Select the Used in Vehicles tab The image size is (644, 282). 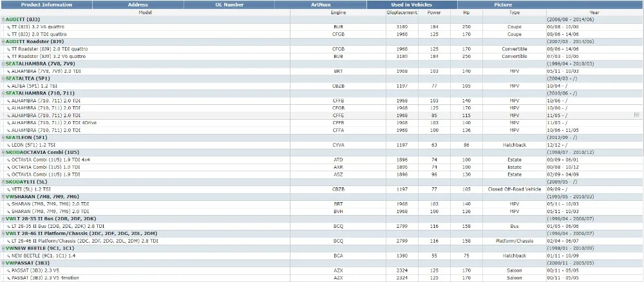(x=412, y=5)
